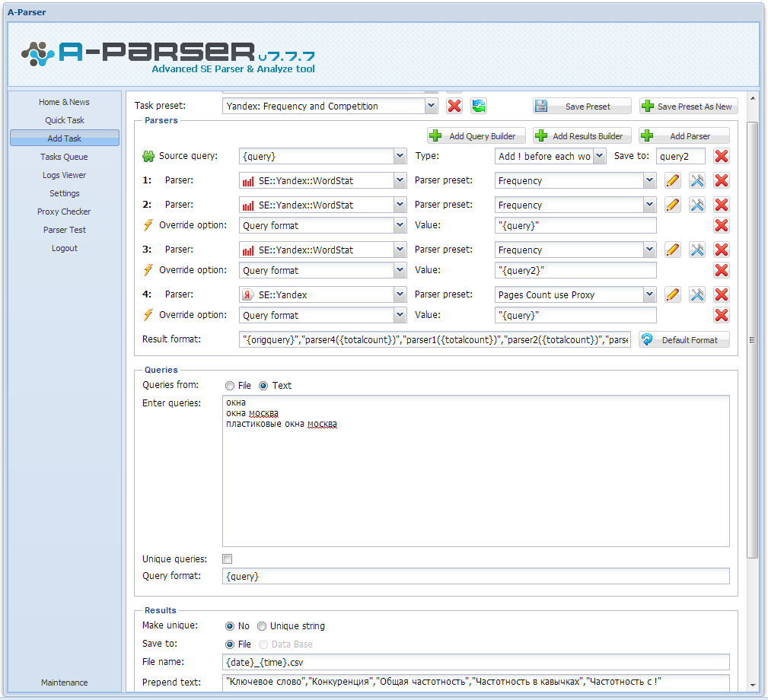Click the Save Preset button
Screen dimensions: 768x700
[x=582, y=107]
